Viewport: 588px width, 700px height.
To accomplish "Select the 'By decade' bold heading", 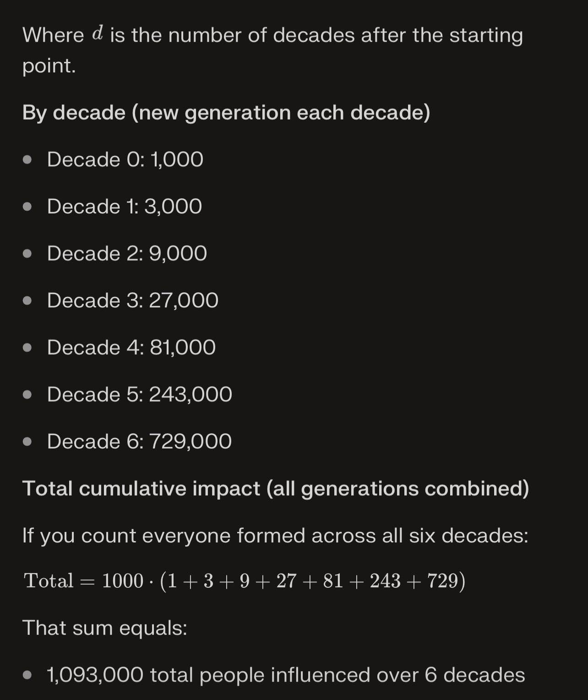I will tap(226, 113).
